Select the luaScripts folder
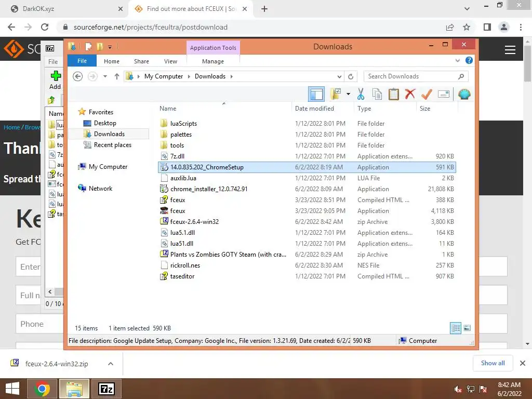Screen dimensions: 532x399 (x=307, y=124)
